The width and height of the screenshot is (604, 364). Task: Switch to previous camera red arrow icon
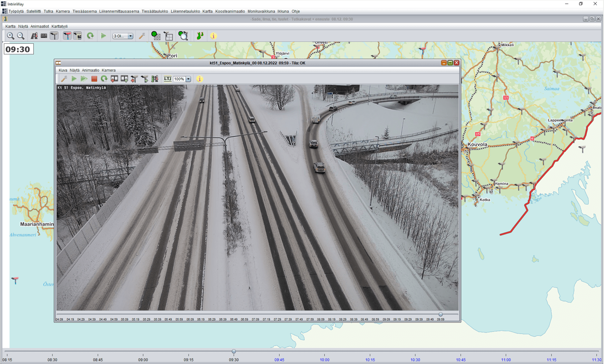(x=134, y=79)
